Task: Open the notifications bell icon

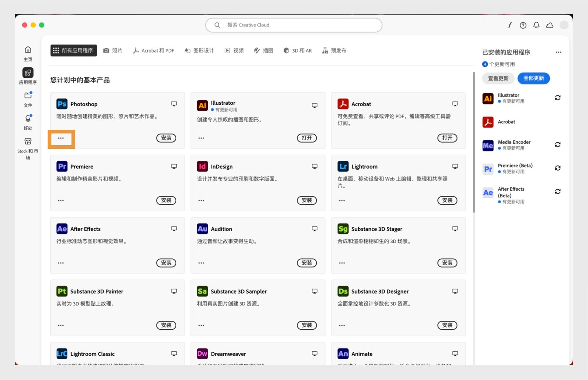Action: [x=536, y=25]
